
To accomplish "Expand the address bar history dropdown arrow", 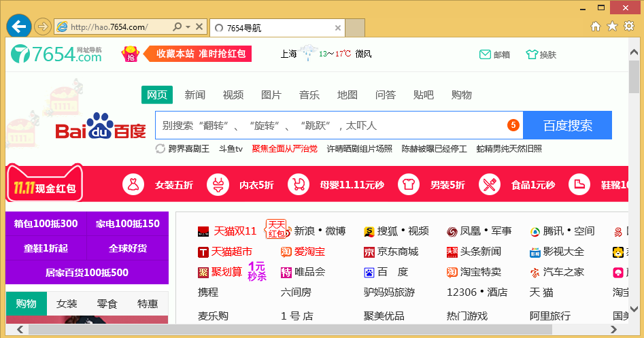I will tap(188, 27).
